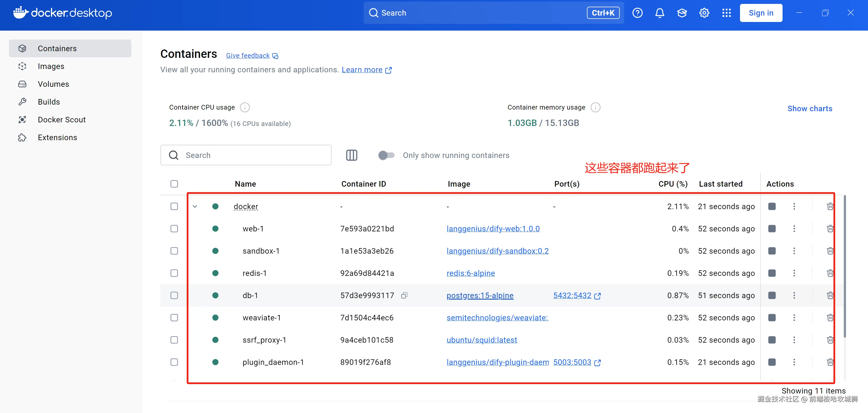
Task: Tick the select-all header checkbox
Action: 174,184
